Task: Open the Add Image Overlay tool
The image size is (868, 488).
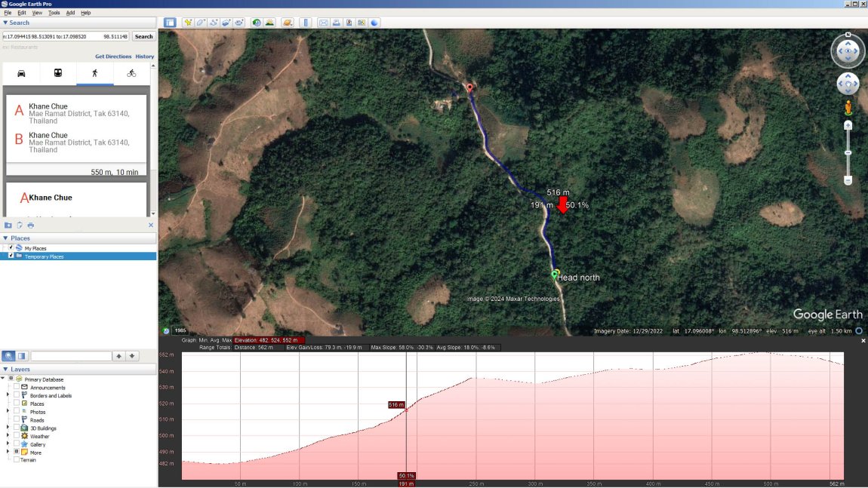Action: tap(226, 23)
